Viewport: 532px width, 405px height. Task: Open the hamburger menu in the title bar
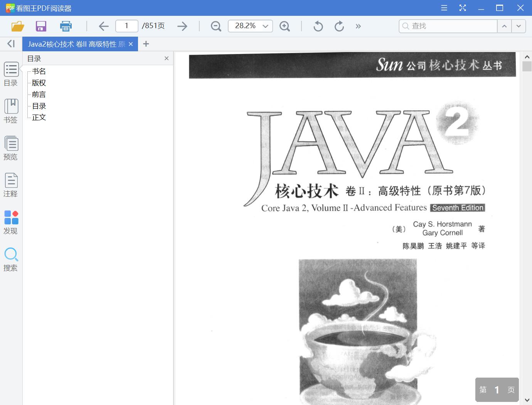pos(444,8)
